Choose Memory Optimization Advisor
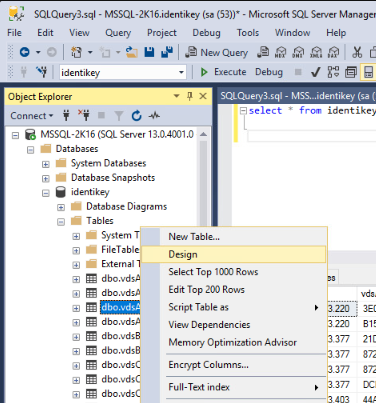 click(234, 342)
